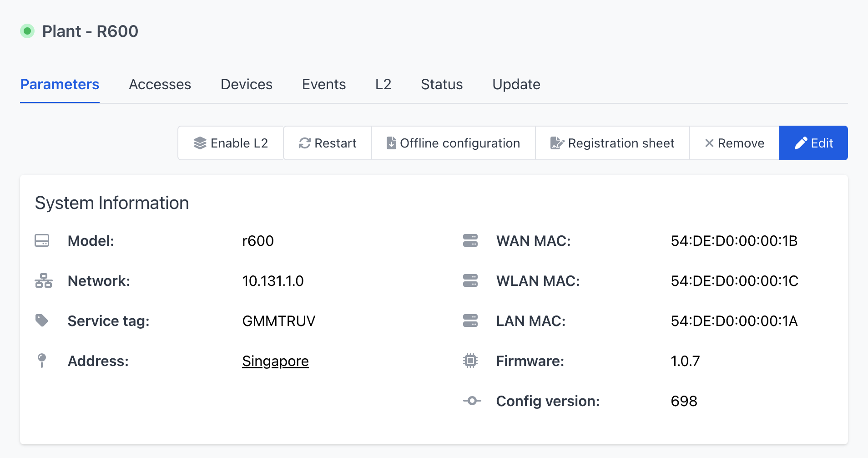This screenshot has width=868, height=458.
Task: Restart the plant device
Action: (328, 143)
